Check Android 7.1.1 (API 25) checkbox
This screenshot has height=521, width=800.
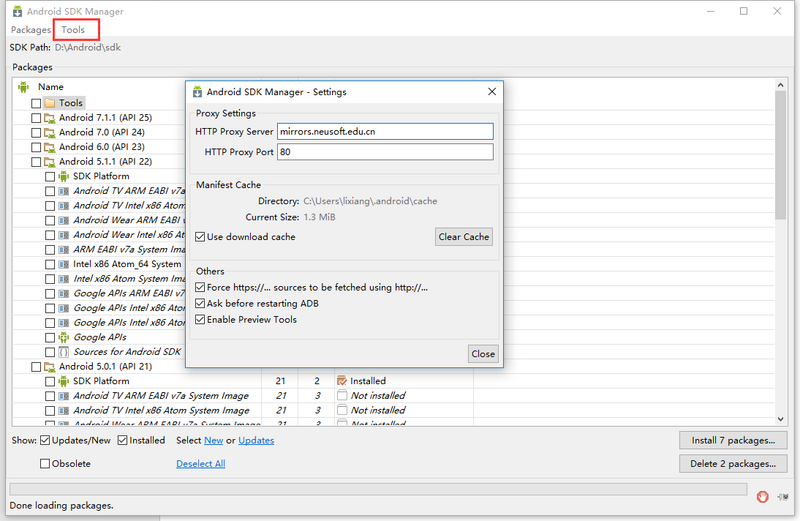point(36,118)
